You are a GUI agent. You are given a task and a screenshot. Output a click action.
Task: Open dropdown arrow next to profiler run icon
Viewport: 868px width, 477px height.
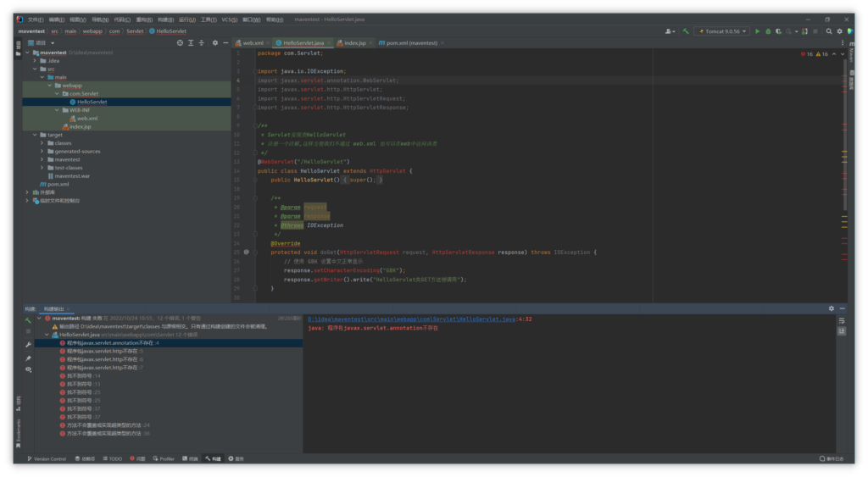[x=796, y=31]
